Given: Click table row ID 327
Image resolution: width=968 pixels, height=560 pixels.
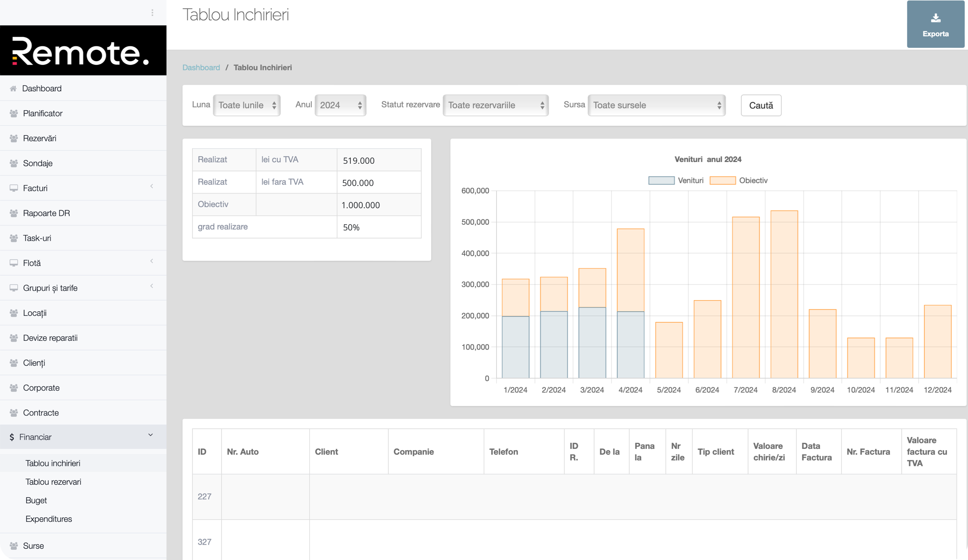Looking at the screenshot, I should tap(574, 540).
